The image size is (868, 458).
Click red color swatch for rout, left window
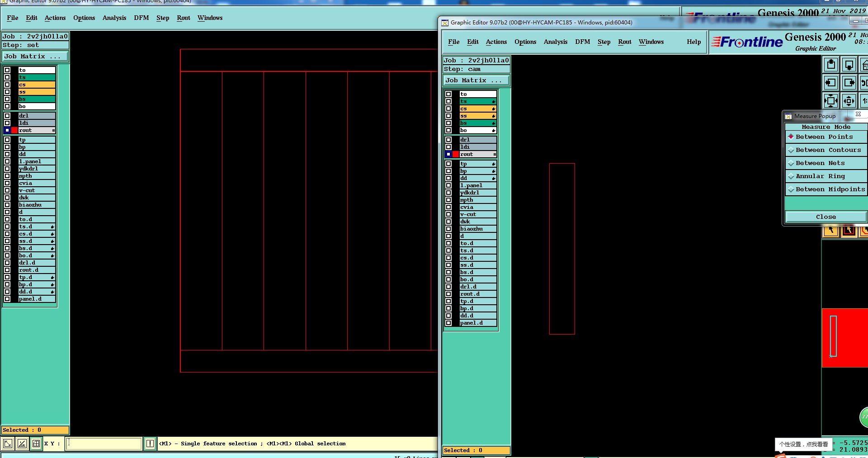coord(14,130)
